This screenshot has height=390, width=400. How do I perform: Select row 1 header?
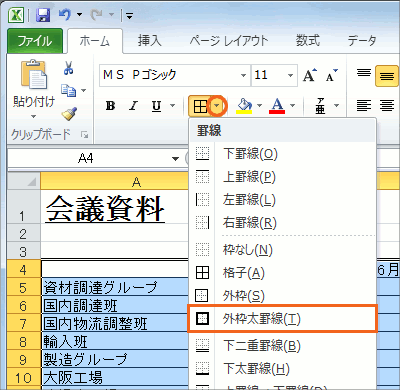(x=24, y=207)
